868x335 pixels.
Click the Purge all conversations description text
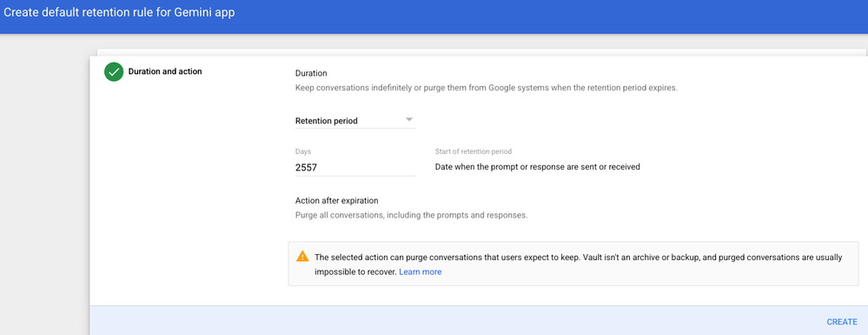click(411, 215)
